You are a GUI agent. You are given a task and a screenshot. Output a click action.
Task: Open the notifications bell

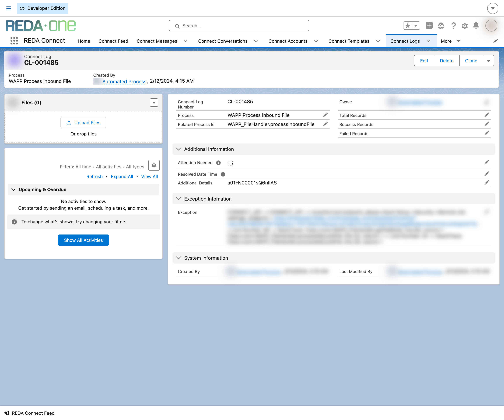click(x=476, y=26)
